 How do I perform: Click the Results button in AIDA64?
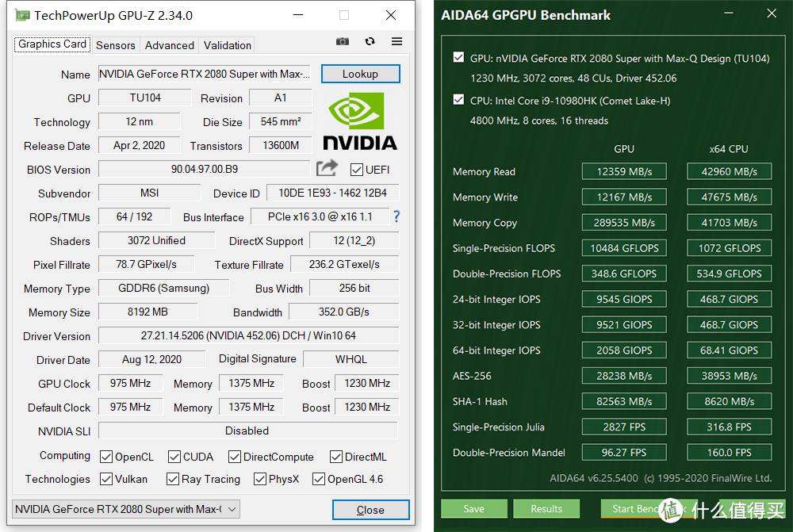546,509
